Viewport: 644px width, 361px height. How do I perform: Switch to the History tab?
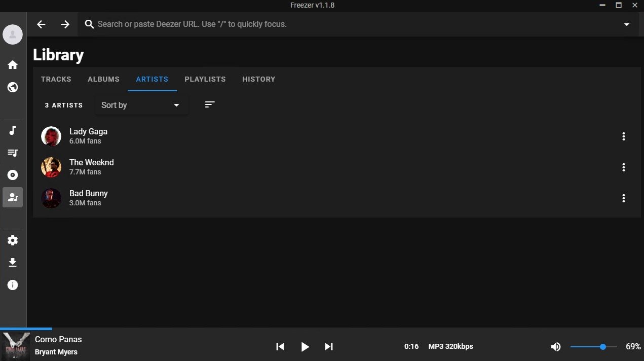point(259,79)
